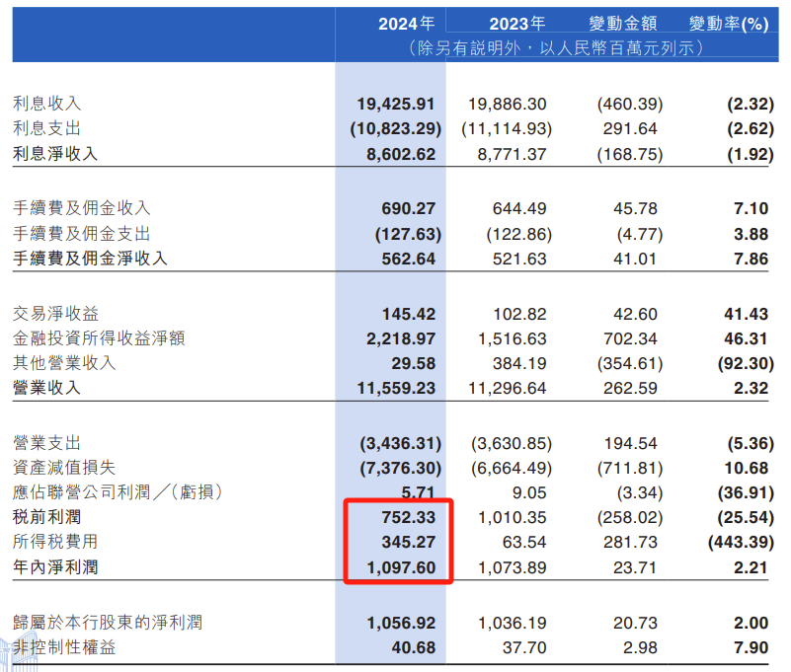Click associate profit value 9.05
Screen dimensions: 791x672
[x=528, y=492]
